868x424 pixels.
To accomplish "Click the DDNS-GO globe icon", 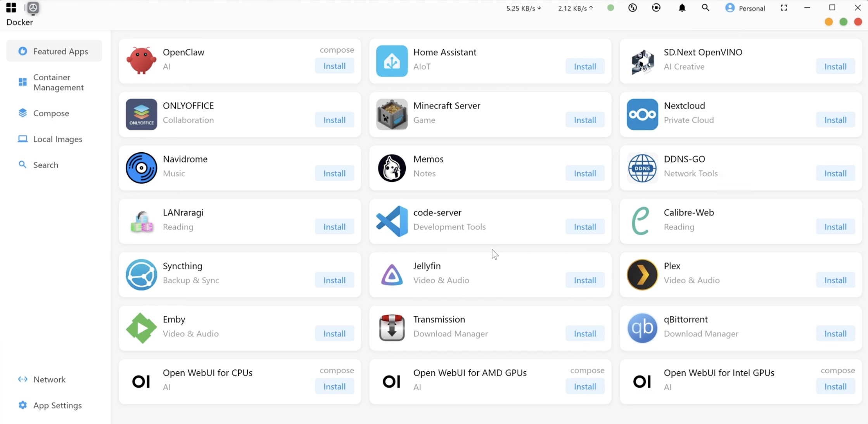I will [642, 168].
